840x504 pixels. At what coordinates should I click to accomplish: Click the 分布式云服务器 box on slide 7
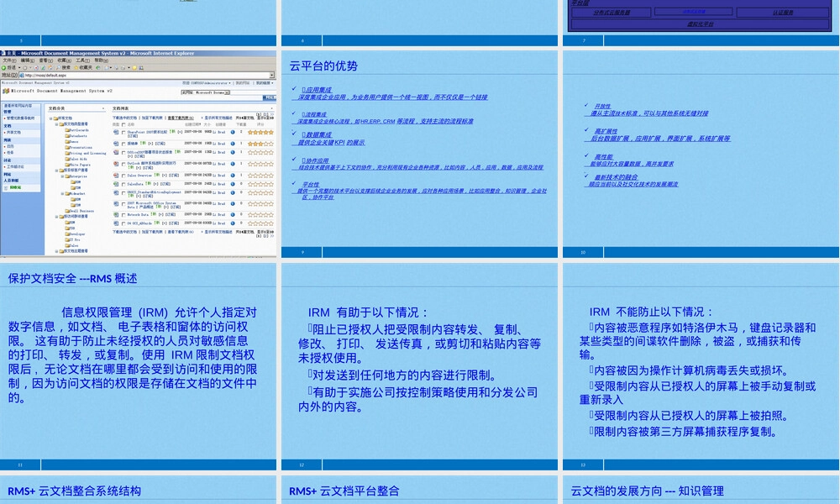612,13
